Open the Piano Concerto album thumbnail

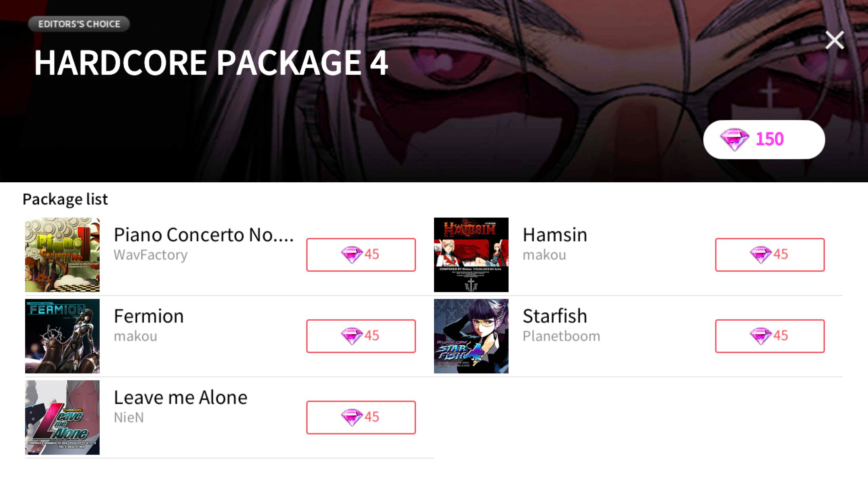(x=62, y=255)
